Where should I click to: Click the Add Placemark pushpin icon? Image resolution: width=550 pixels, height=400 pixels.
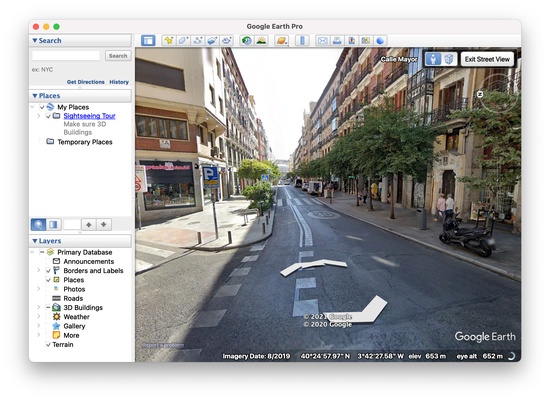(x=169, y=40)
